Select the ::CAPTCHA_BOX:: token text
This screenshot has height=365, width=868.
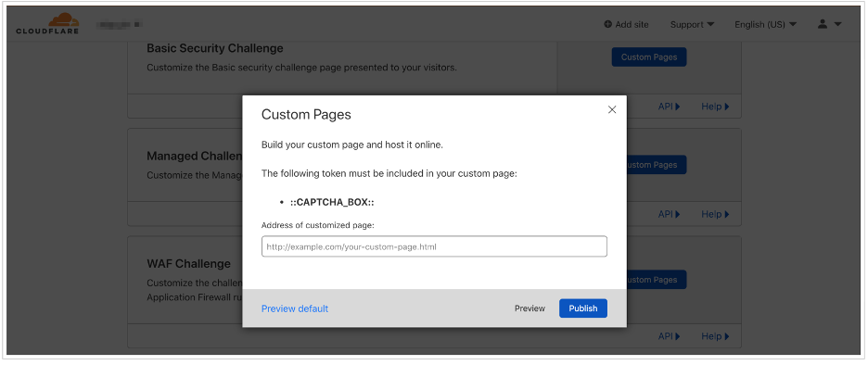pyautogui.click(x=332, y=202)
